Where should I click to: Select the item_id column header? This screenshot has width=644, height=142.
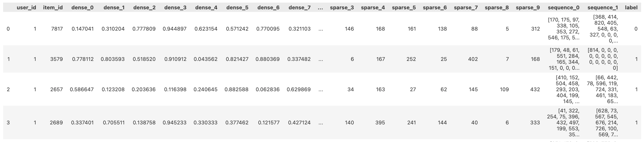click(x=53, y=8)
